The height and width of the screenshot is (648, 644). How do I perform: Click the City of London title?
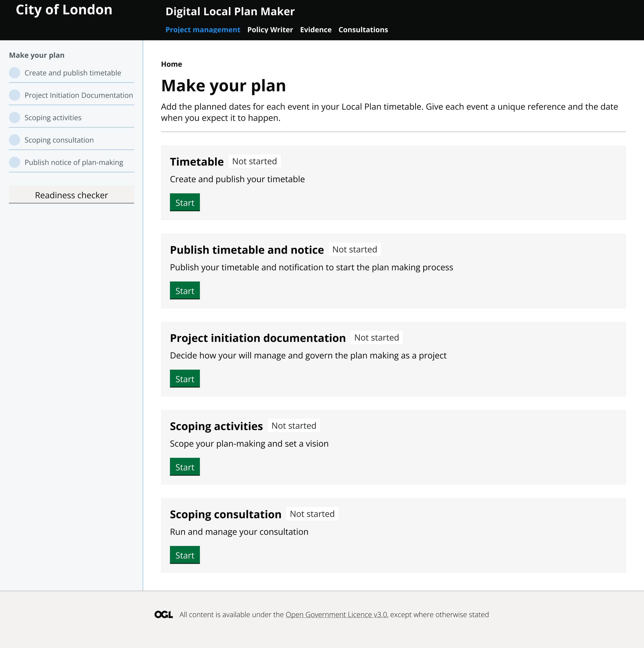tap(64, 10)
